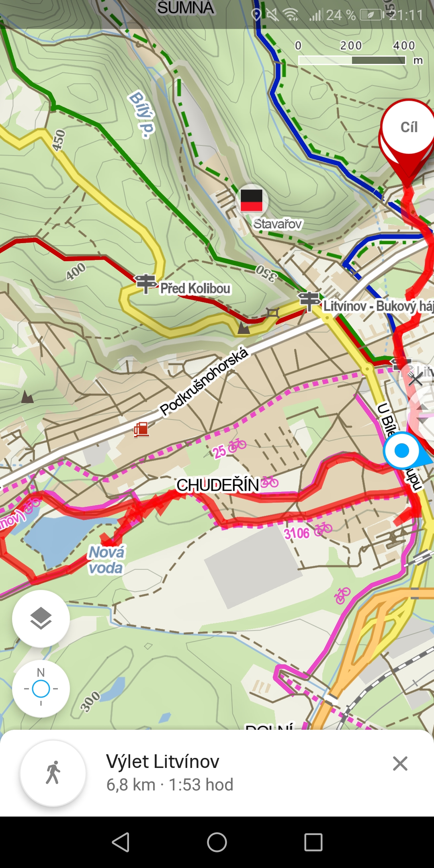Tap the cycle route 3106 label
Screen dimensions: 434x868
pyautogui.click(x=297, y=533)
